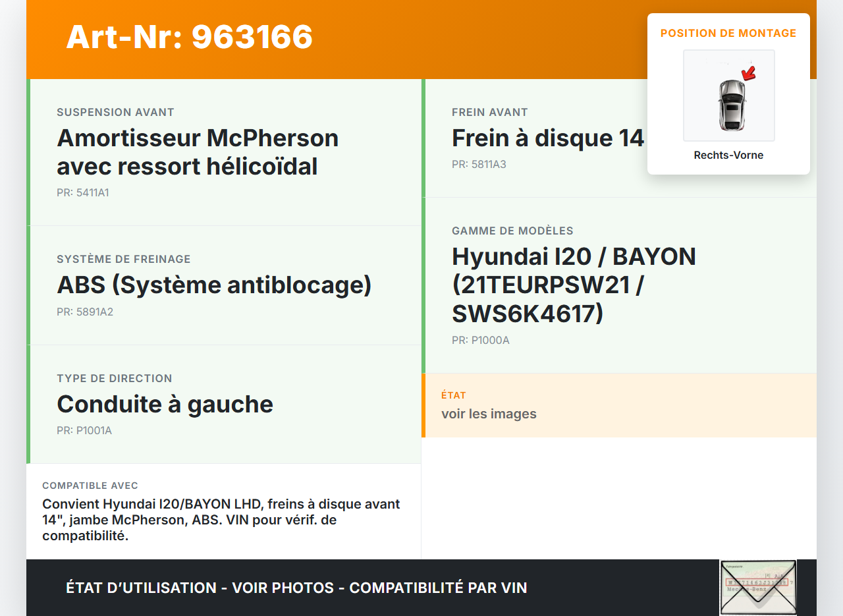Select the 'ABS (Système antiblocage)' entry
The height and width of the screenshot is (616, 843).
[214, 285]
